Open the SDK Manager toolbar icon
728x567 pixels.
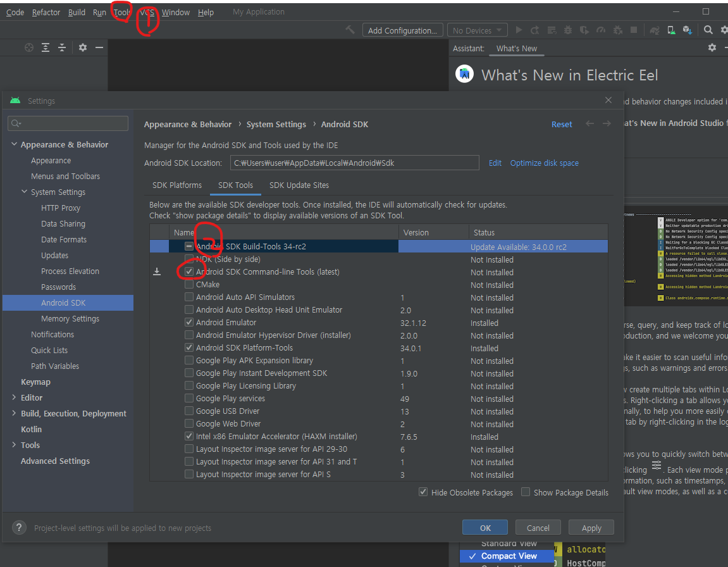(688, 30)
